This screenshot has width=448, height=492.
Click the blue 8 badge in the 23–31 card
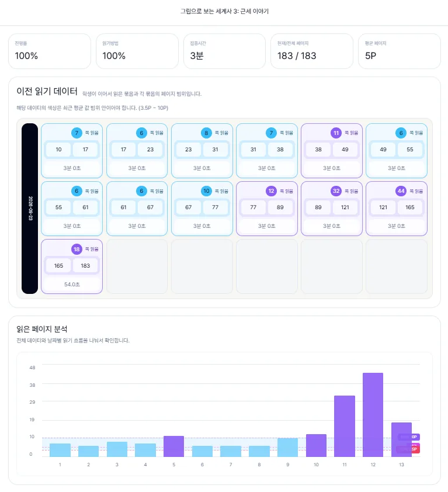point(206,133)
